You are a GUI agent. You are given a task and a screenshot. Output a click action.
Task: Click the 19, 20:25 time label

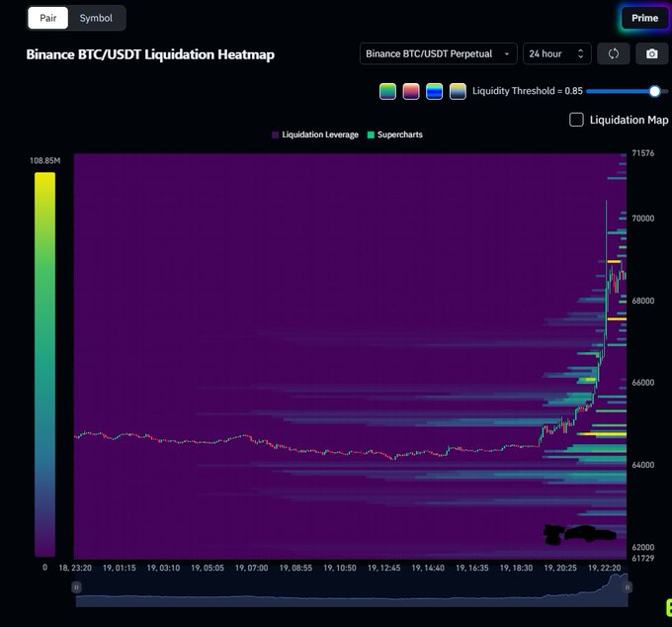tap(560, 568)
